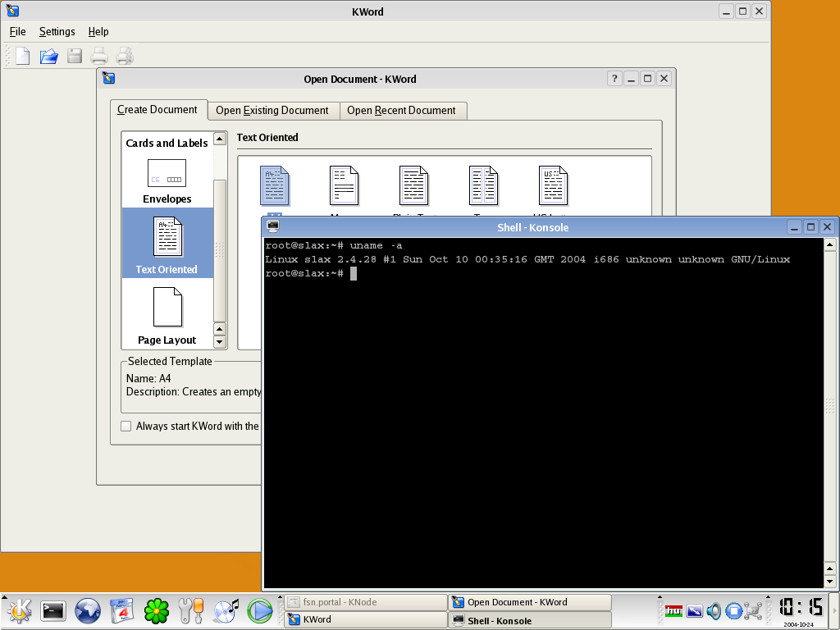Viewport: 840px width, 630px height.
Task: Maximize the Shell - Konsole window
Action: [x=810, y=227]
